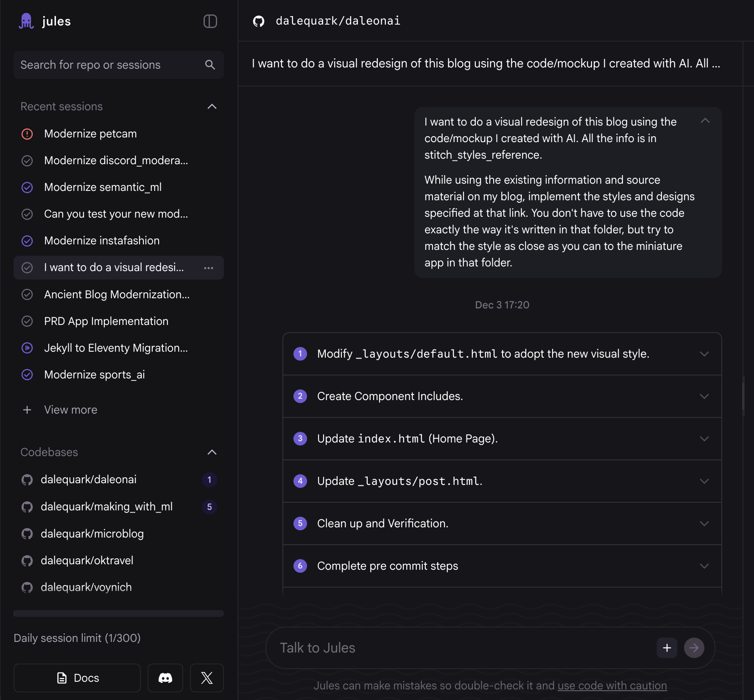
Task: Click the search magnifier icon
Action: (x=210, y=64)
